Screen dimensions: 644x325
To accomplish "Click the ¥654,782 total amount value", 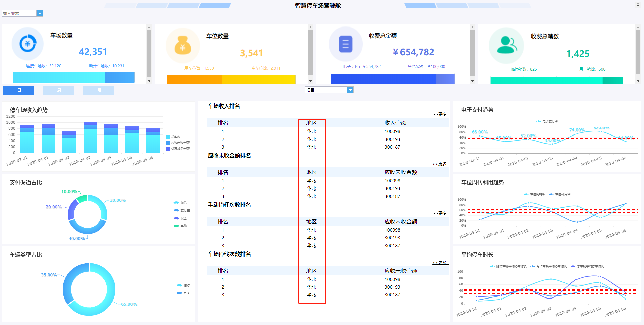I will 413,52.
